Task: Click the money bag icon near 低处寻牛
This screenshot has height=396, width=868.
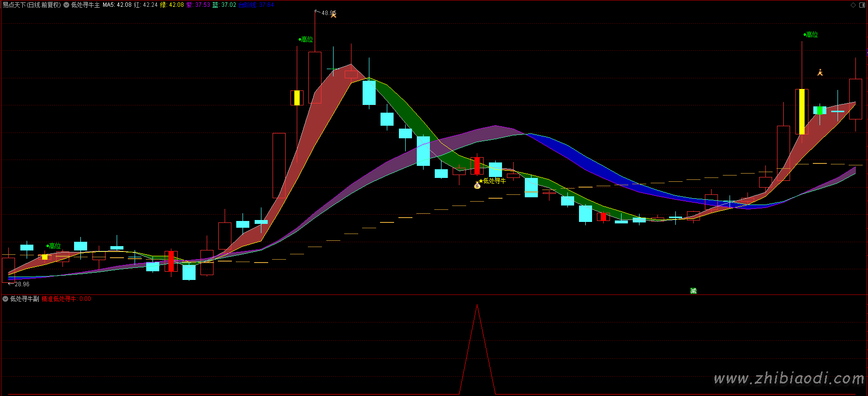Action: [477, 185]
